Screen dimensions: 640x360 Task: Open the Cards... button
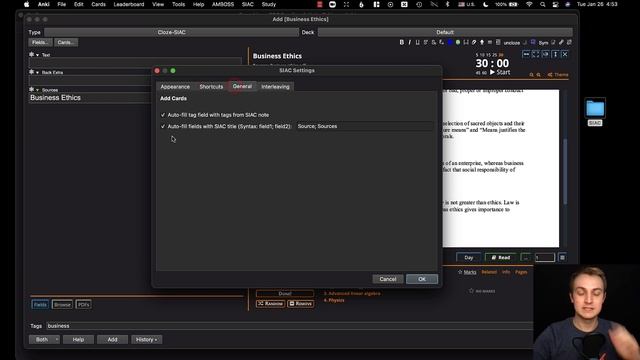[x=66, y=42]
